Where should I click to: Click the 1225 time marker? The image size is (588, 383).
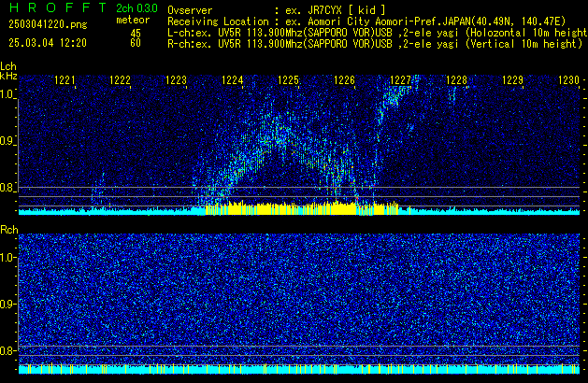(x=288, y=80)
